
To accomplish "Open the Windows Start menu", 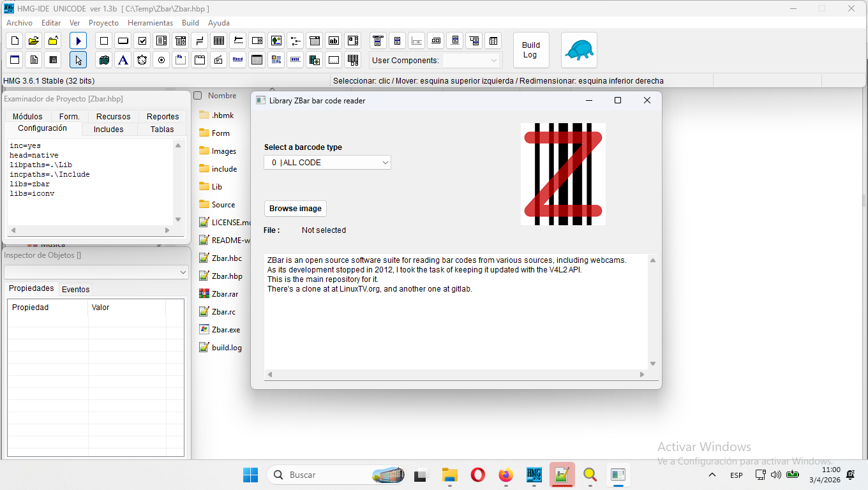I will coord(251,475).
